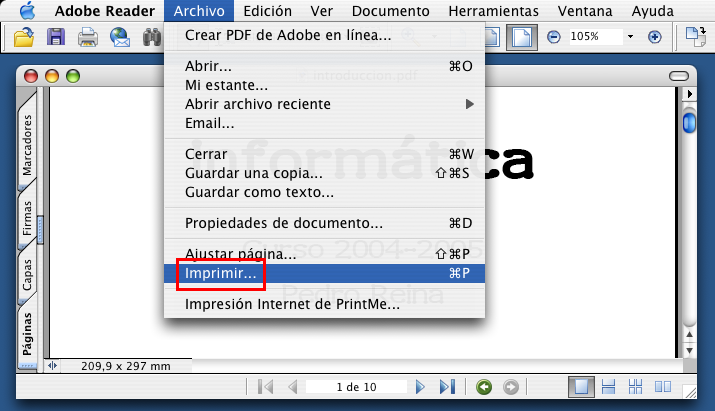715x411 pixels.
Task: Close the open Archivo menu
Action: tap(199, 10)
